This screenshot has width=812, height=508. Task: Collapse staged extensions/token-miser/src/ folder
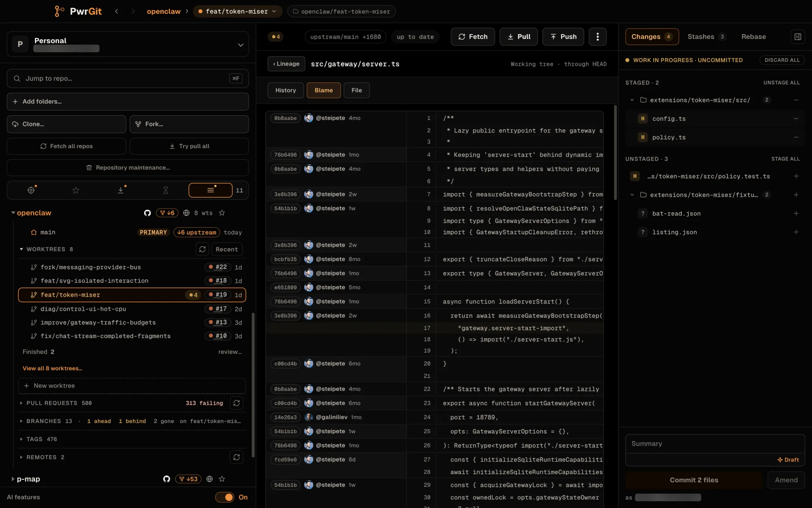click(x=632, y=100)
